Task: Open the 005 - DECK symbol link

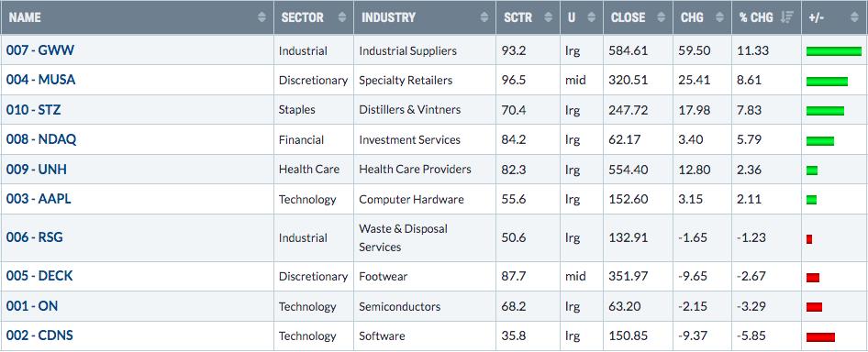Action: (39, 276)
